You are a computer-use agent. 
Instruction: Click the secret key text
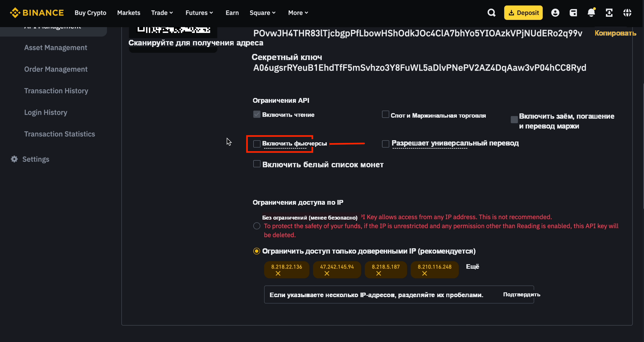[419, 68]
